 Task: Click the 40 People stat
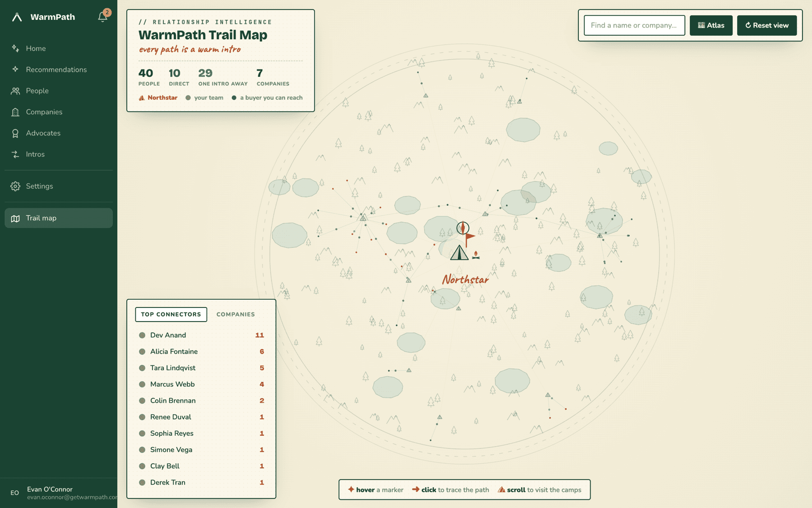coord(149,77)
